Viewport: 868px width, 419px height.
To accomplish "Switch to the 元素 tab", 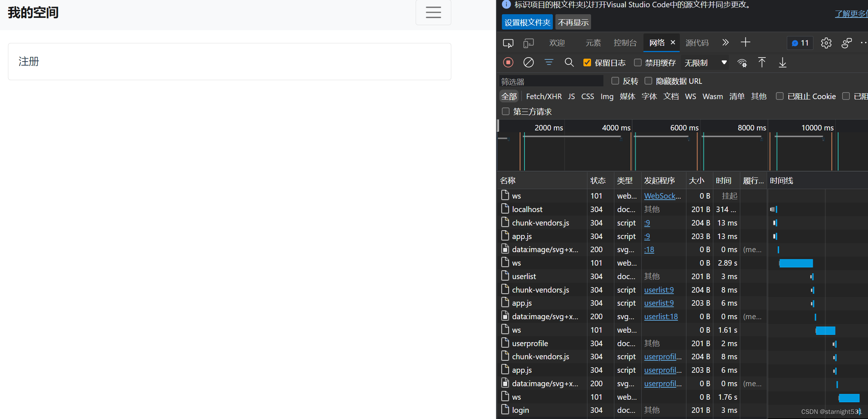I will (x=593, y=43).
